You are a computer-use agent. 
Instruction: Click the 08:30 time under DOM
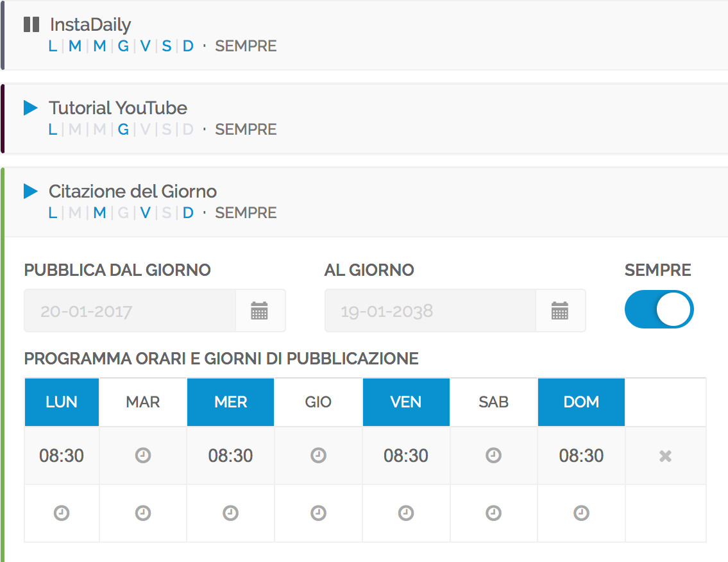click(x=581, y=456)
